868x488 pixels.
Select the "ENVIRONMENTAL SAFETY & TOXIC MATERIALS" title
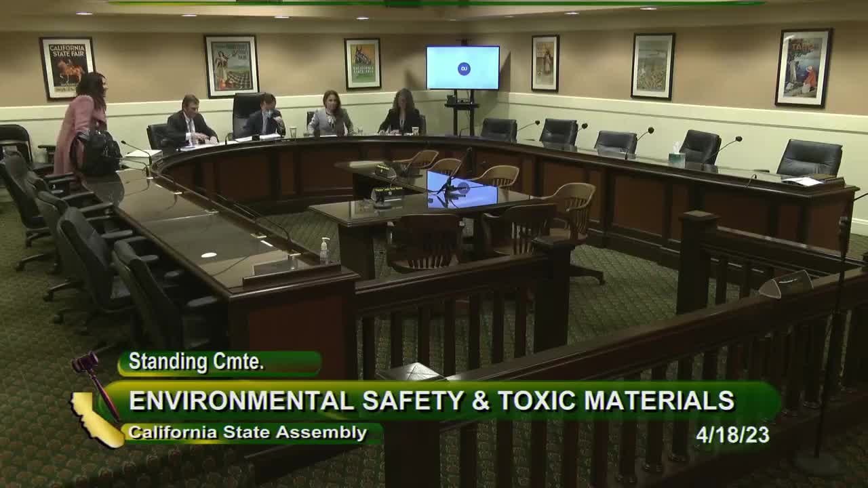(x=431, y=401)
